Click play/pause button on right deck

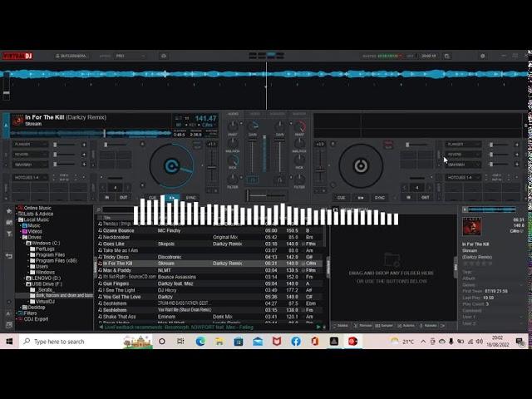click(360, 198)
